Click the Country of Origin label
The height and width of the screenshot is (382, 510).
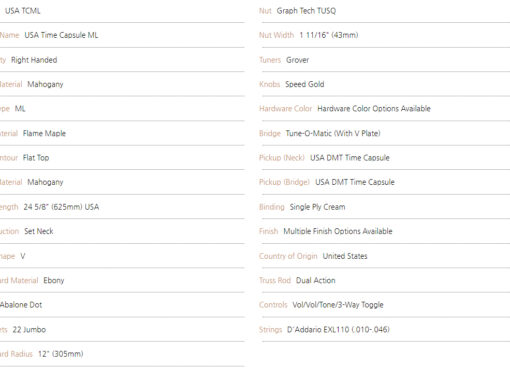coord(288,256)
